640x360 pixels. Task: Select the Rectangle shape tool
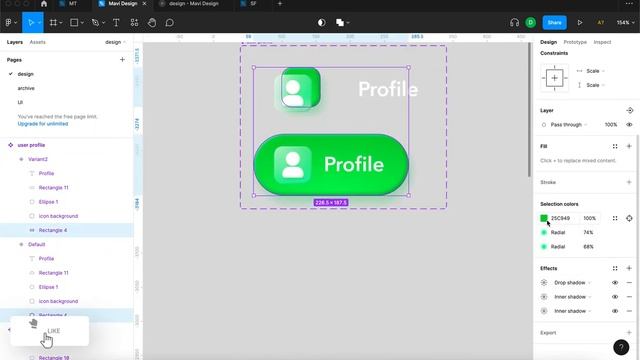pos(74,23)
